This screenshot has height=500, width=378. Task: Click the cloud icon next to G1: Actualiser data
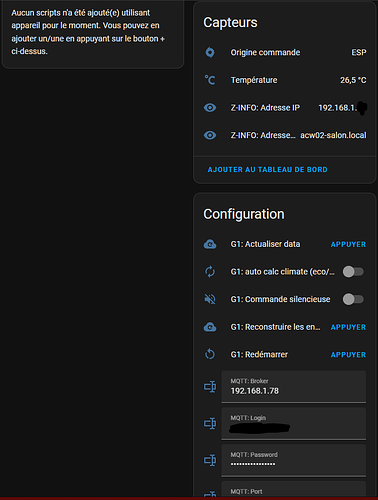pyautogui.click(x=210, y=244)
